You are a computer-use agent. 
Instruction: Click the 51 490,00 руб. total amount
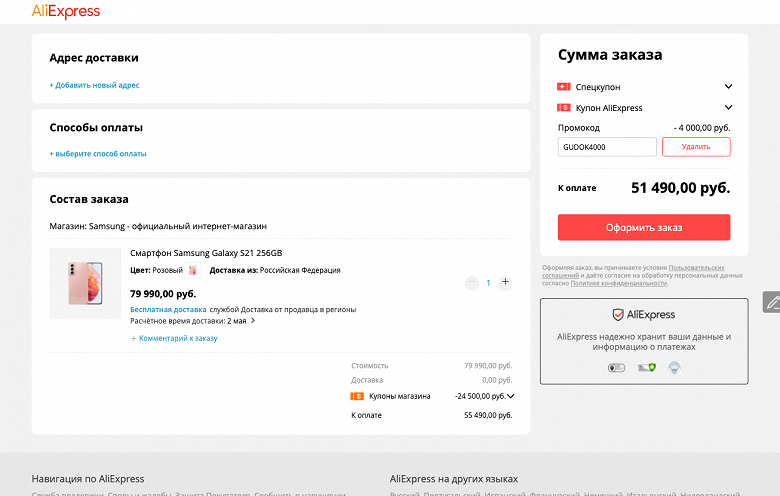(x=681, y=188)
